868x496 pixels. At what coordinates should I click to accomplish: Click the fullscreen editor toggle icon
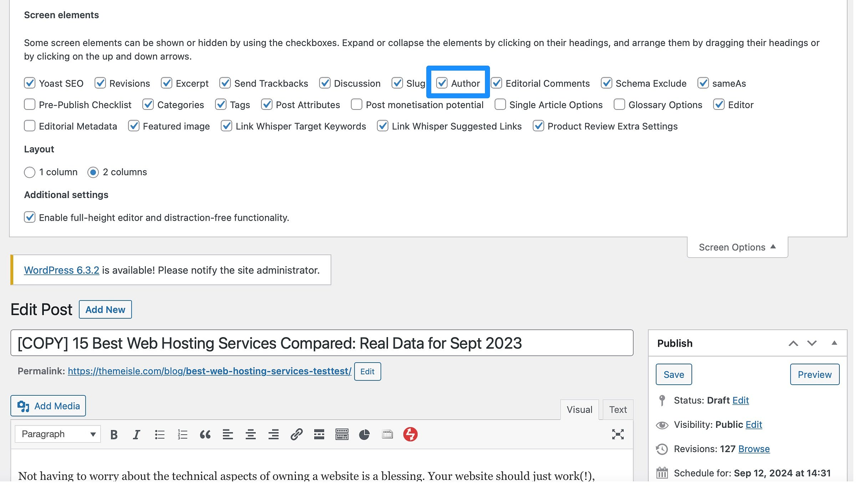tap(618, 434)
